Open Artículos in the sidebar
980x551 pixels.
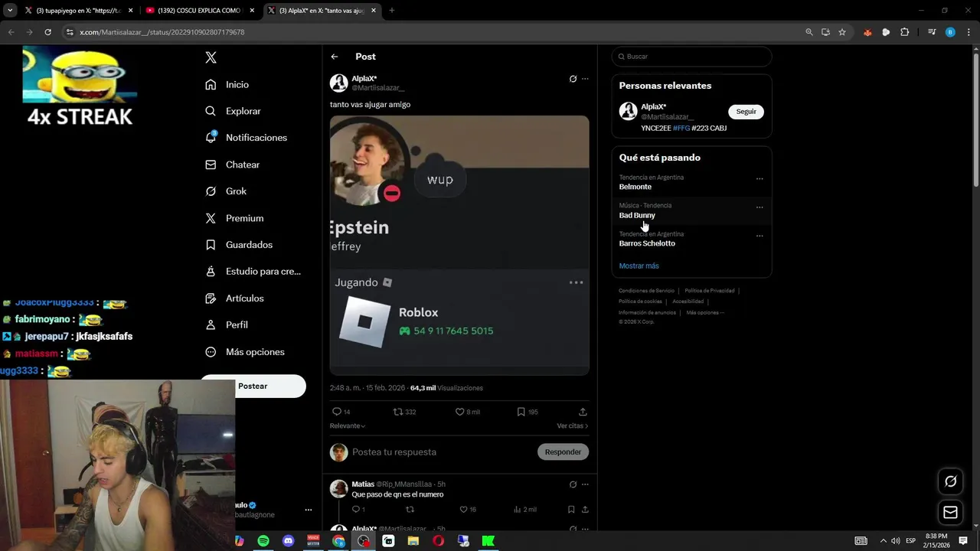[234, 298]
